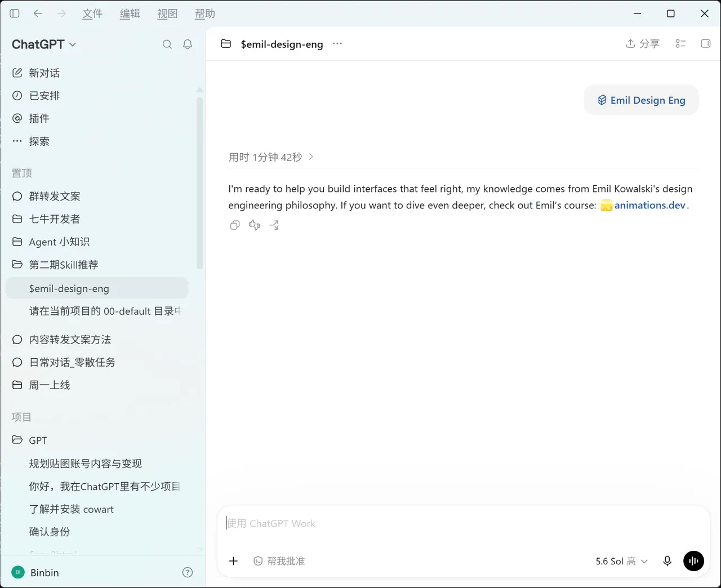Click the 置顶 section header
Image resolution: width=721 pixels, height=588 pixels.
[22, 173]
